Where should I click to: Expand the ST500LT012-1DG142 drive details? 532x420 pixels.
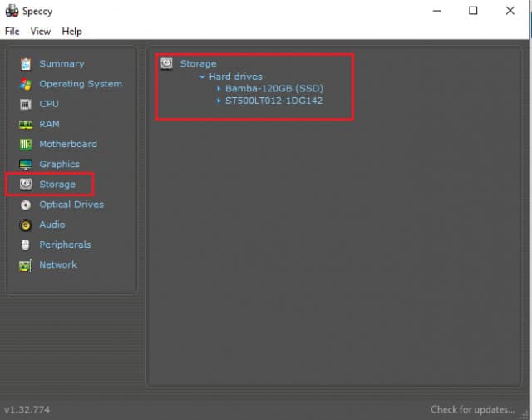pyautogui.click(x=219, y=101)
